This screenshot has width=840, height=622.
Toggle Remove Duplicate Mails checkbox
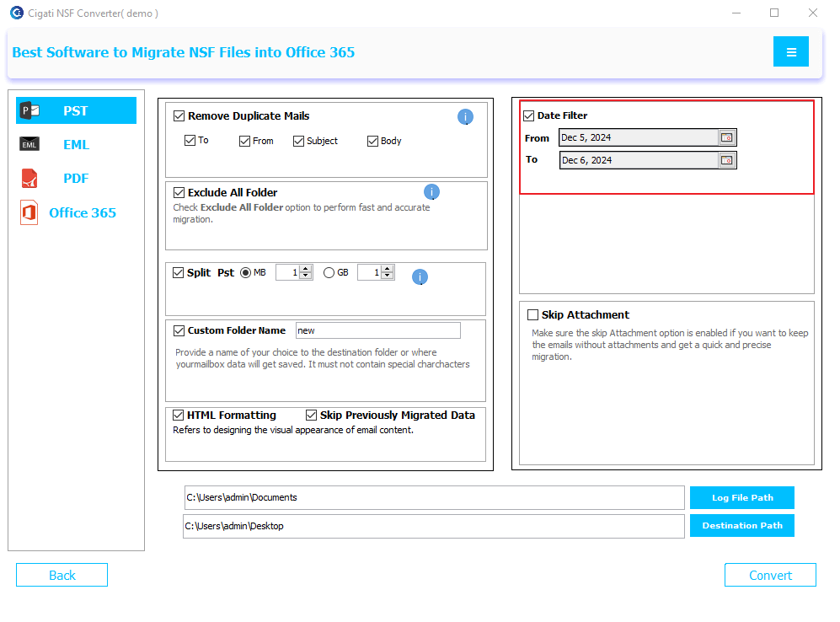click(x=179, y=116)
